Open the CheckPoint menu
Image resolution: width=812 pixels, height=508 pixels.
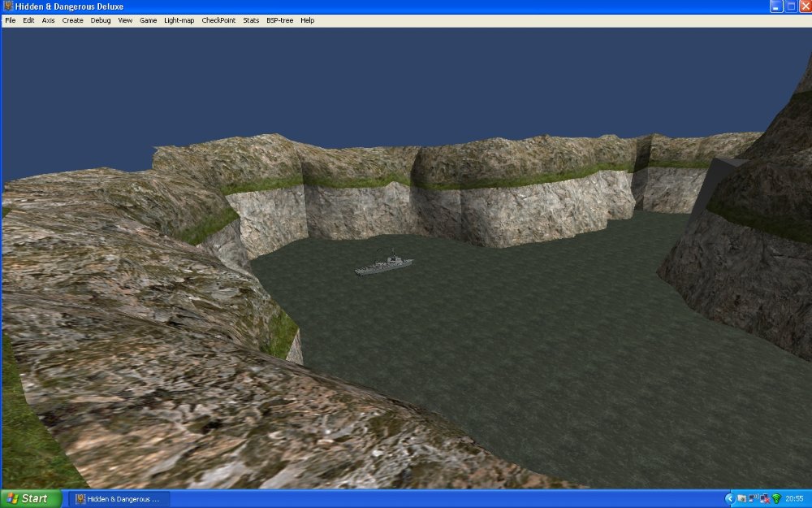[218, 20]
